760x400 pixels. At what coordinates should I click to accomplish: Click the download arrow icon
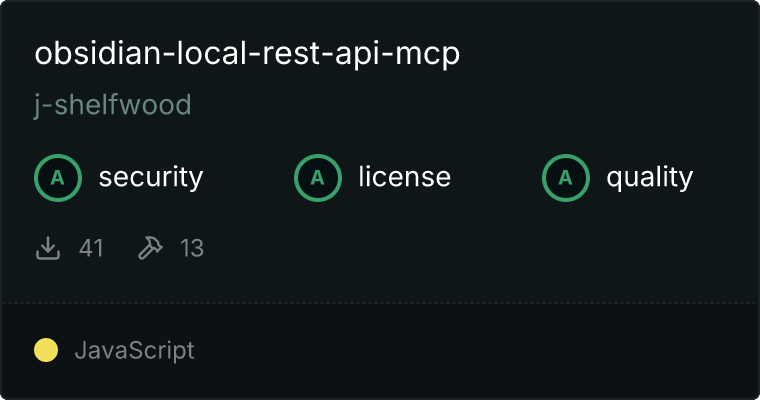pyautogui.click(x=48, y=248)
